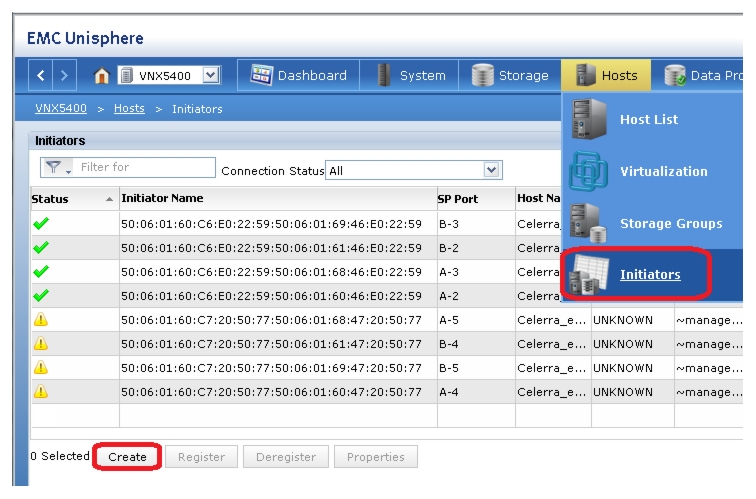Open the System menu tab
756x499 pixels.
pos(409,75)
